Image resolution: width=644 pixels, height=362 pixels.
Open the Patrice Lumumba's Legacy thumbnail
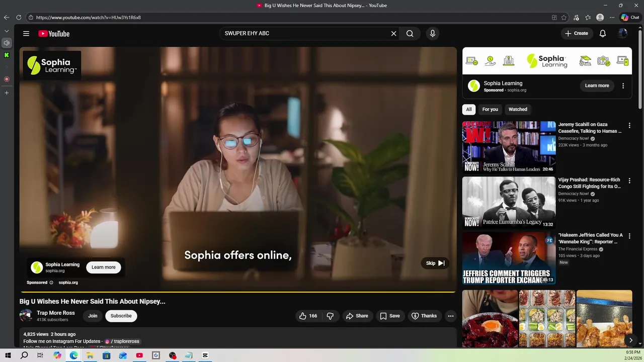pos(509,203)
